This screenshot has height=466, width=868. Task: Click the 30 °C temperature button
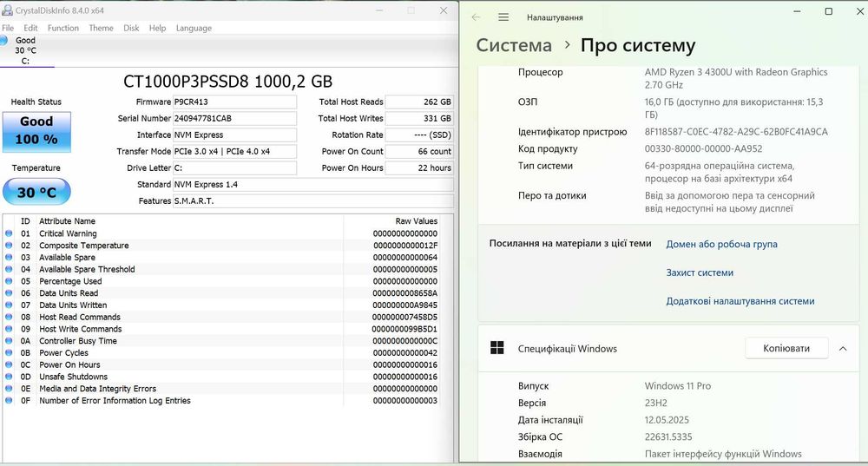(36, 192)
